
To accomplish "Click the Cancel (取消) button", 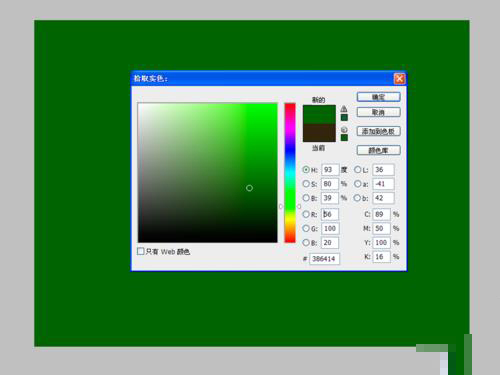I will [378, 112].
